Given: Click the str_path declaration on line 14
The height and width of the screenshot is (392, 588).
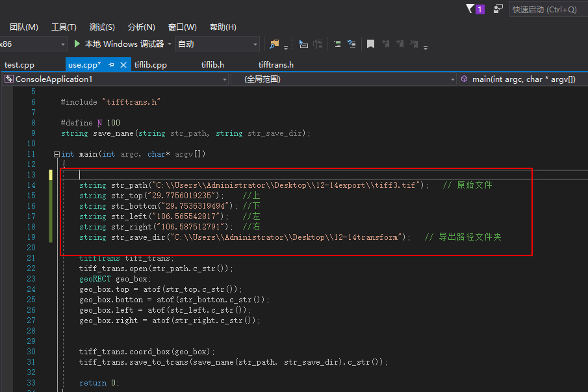Looking at the screenshot, I should click(254, 185).
